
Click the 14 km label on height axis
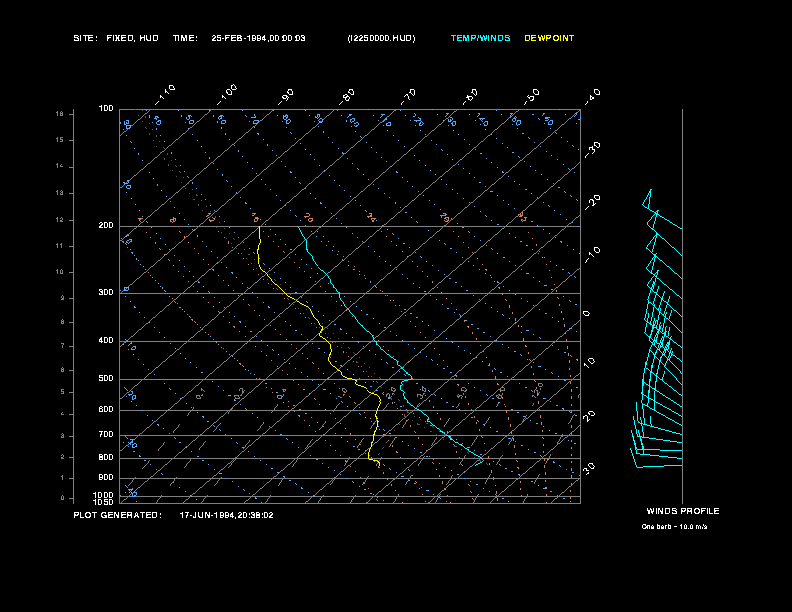click(x=60, y=166)
